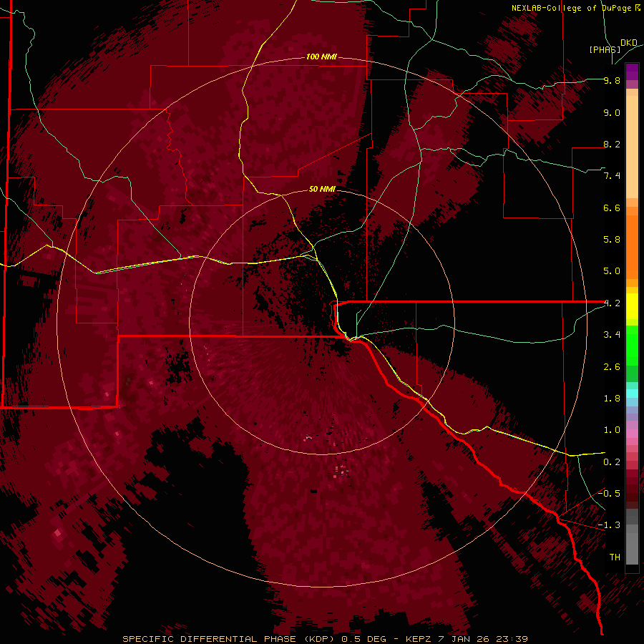Click the 1.0 value on the scale
Screen dimensions: 644x644
click(612, 429)
